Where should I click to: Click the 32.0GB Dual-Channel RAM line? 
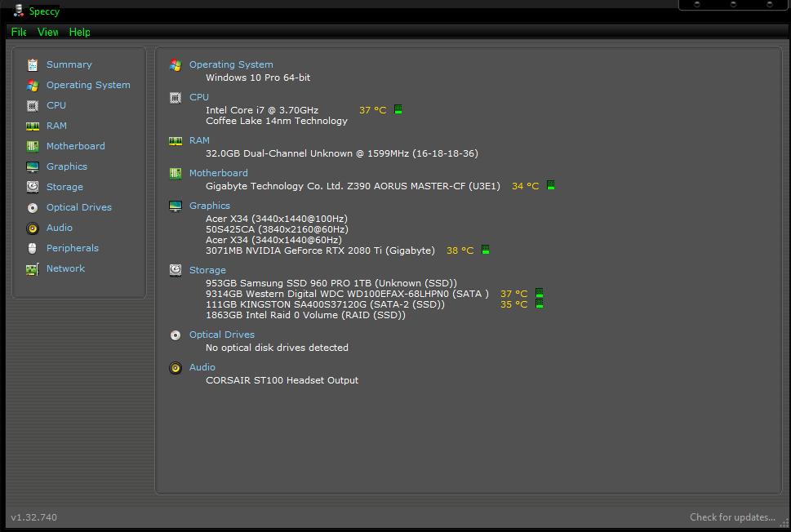pyautogui.click(x=341, y=153)
